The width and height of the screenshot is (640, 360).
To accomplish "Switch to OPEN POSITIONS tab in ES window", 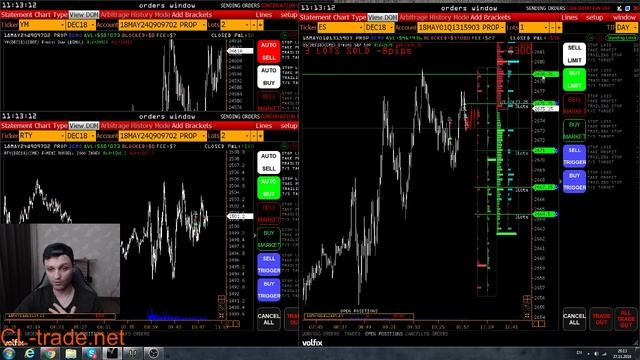I will 384,334.
